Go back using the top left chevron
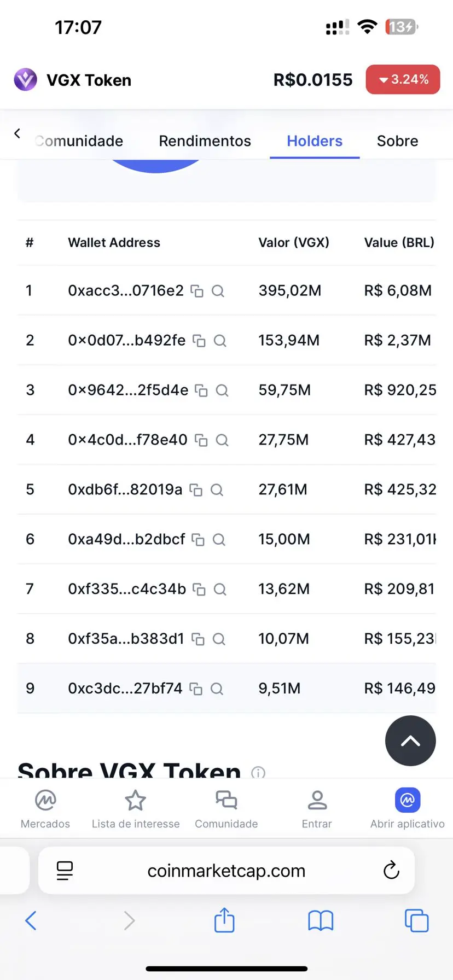 click(x=18, y=133)
